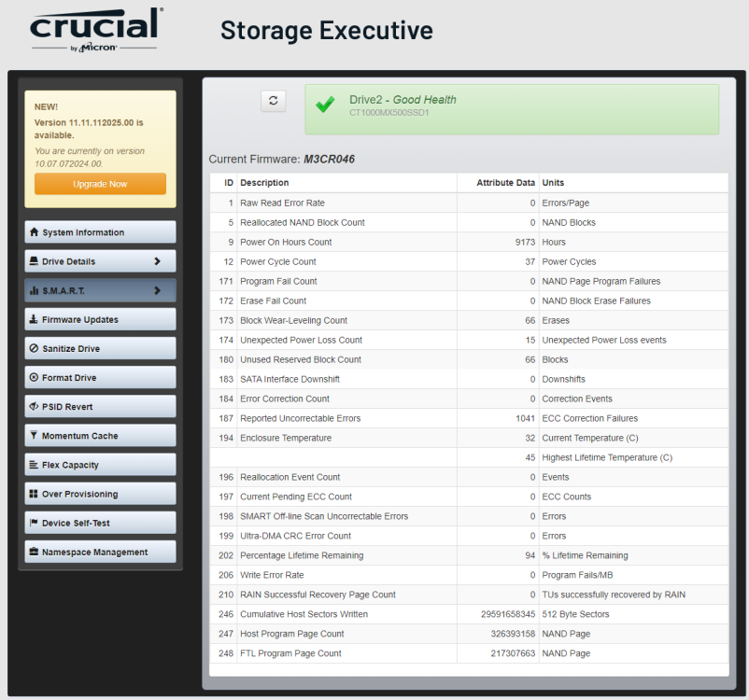Click the prohibited icon beside Sanitize Drive
The width and height of the screenshot is (749, 700).
pos(34,348)
